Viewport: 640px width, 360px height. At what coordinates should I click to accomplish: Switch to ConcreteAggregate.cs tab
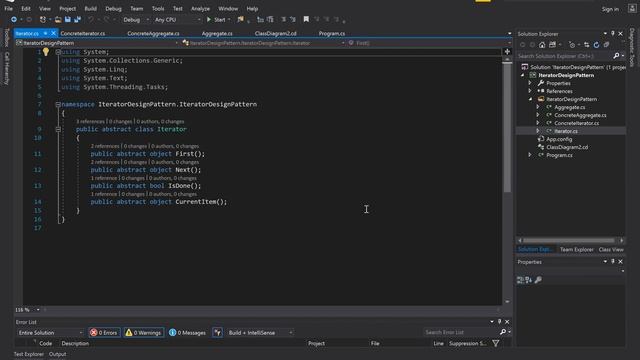click(x=153, y=33)
